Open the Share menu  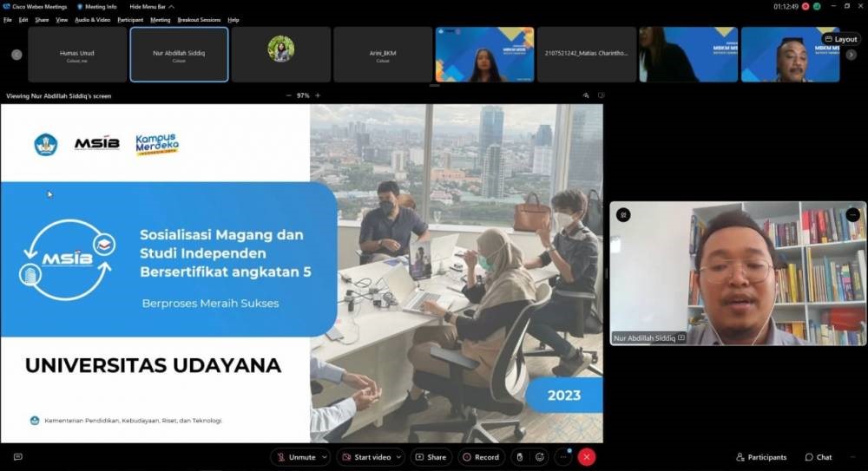click(x=42, y=20)
